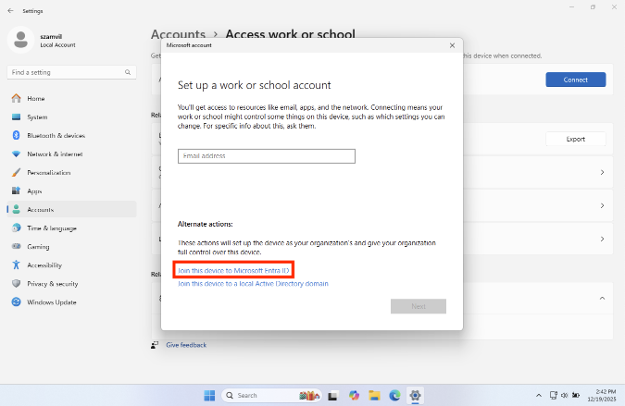Click the Home icon in Settings sidebar
The image size is (625, 406).
[16, 98]
